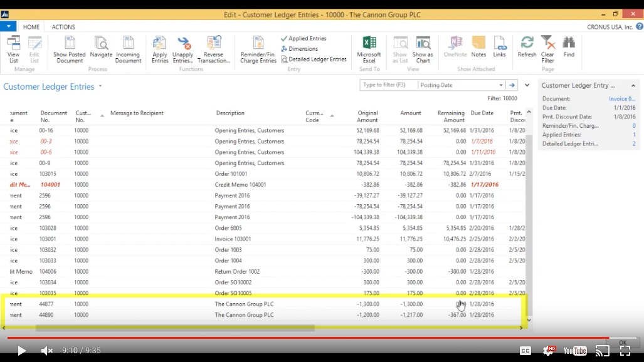Switch to the HOME ribbon tab
The image size is (644, 362).
pos(31,27)
